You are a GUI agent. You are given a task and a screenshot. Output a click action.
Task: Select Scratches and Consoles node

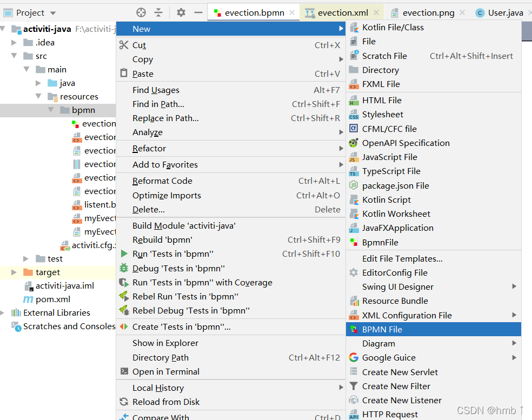pyautogui.click(x=69, y=326)
